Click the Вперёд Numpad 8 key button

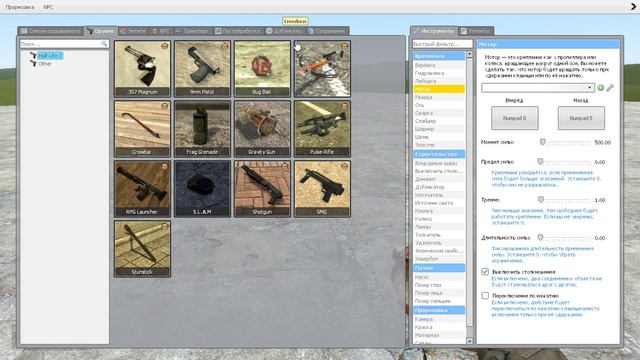click(515, 118)
